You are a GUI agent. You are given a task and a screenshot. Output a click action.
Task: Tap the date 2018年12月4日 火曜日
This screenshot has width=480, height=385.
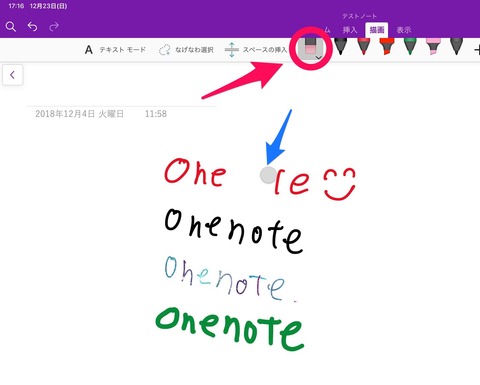point(79,114)
